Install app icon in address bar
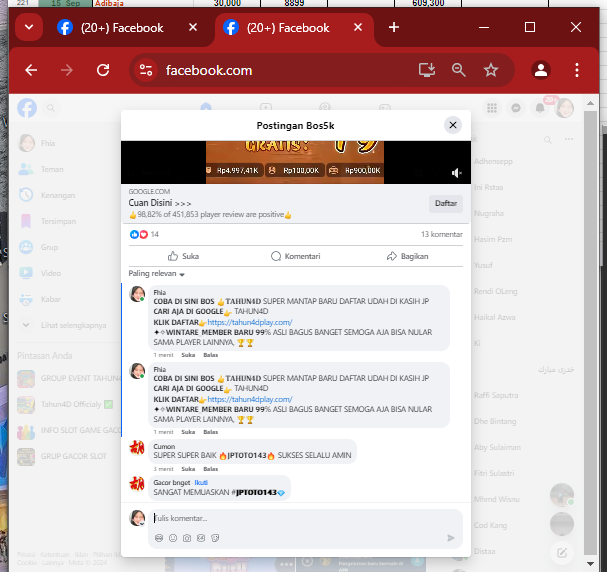 (x=427, y=70)
